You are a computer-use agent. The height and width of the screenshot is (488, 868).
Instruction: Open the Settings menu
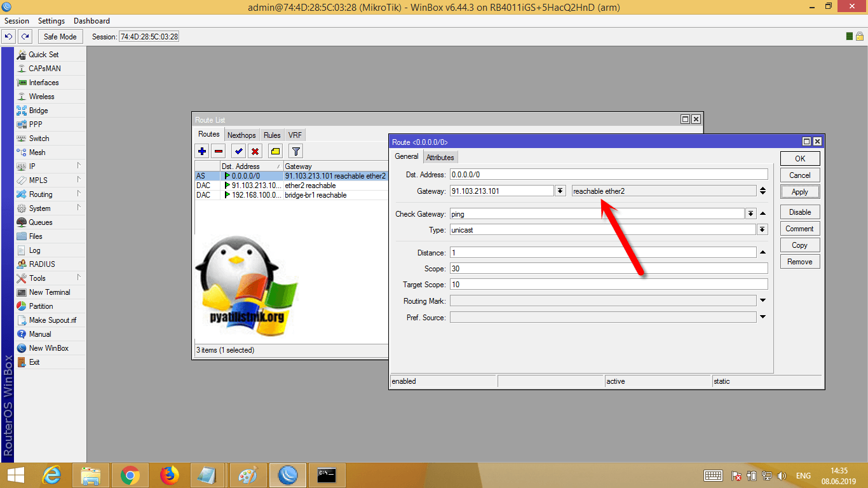[51, 21]
